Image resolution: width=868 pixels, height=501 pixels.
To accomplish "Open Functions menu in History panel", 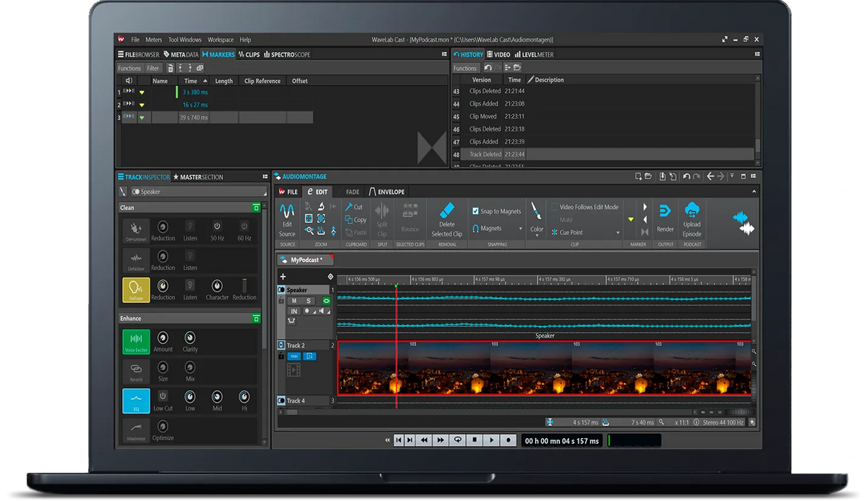I will pos(465,68).
